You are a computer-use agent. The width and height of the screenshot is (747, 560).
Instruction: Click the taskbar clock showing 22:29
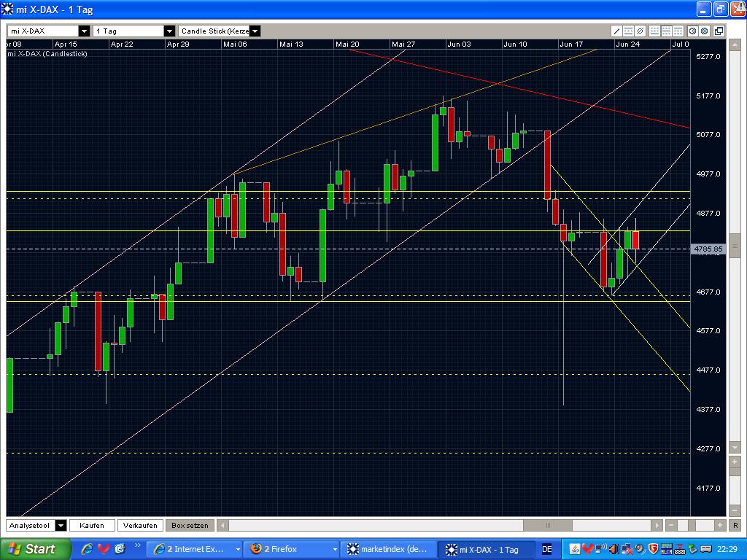click(x=727, y=549)
